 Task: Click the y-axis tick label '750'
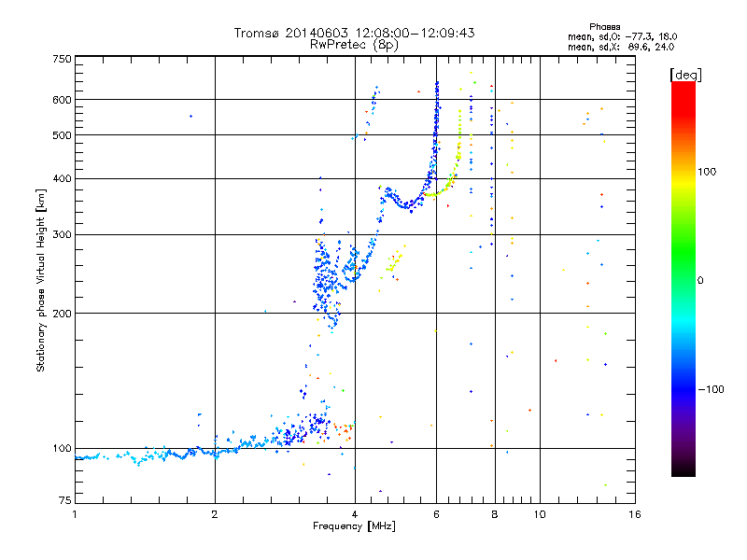(x=62, y=59)
